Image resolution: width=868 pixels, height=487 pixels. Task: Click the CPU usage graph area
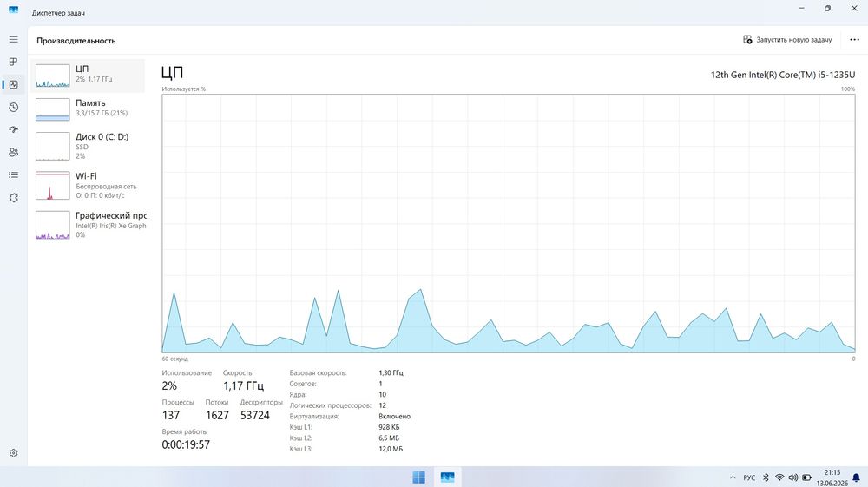(508, 223)
